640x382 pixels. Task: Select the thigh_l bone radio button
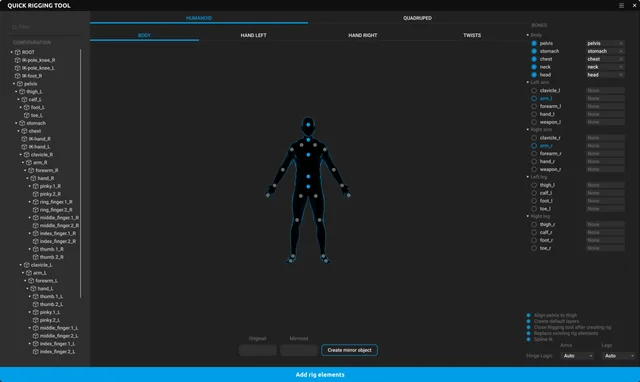click(x=534, y=185)
